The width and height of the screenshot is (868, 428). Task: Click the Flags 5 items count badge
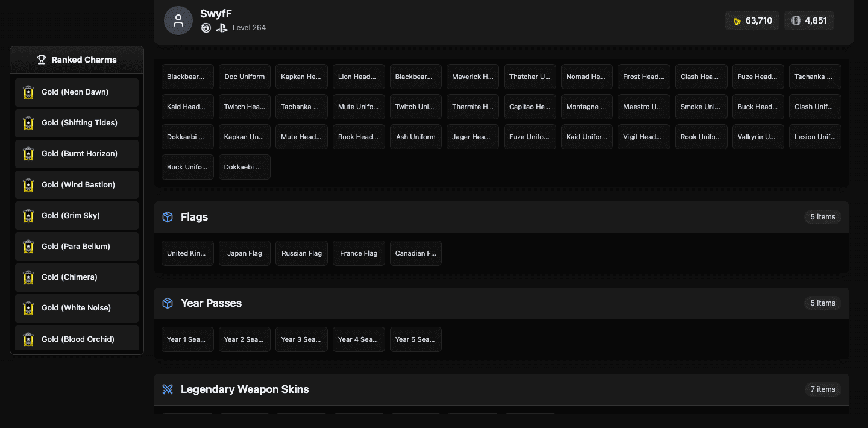click(822, 217)
